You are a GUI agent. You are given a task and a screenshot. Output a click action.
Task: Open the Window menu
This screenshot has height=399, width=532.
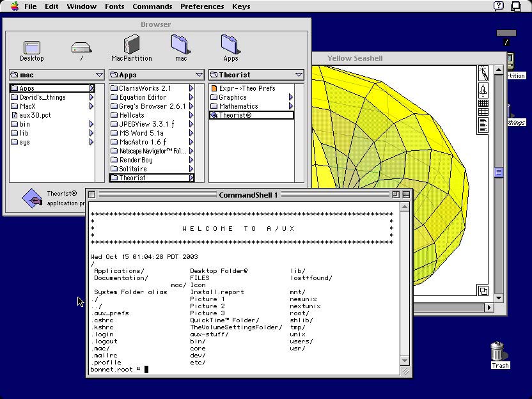82,6
